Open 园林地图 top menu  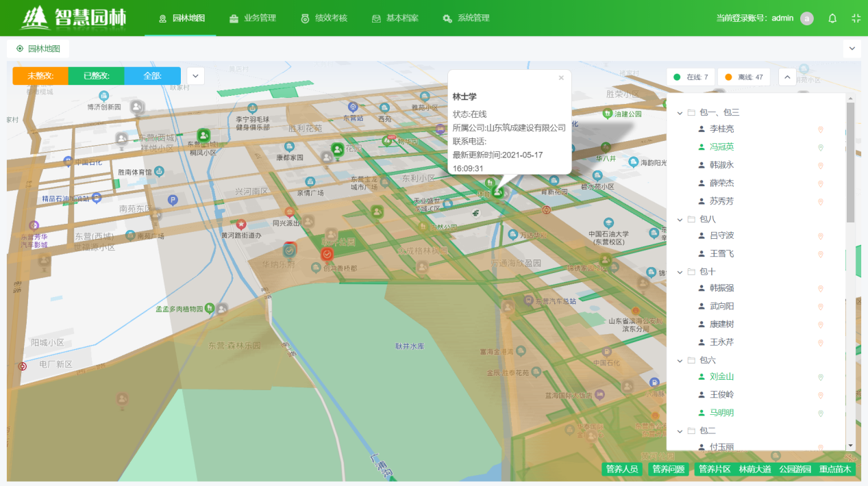point(182,18)
